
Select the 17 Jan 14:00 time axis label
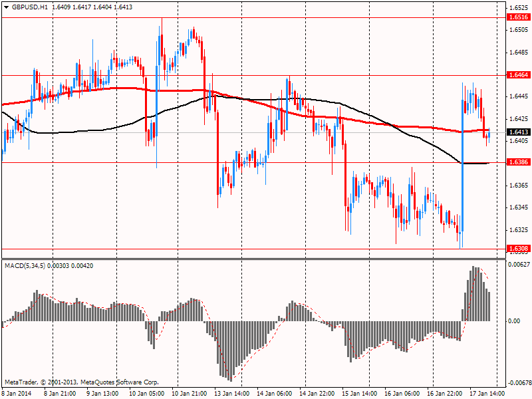click(487, 394)
